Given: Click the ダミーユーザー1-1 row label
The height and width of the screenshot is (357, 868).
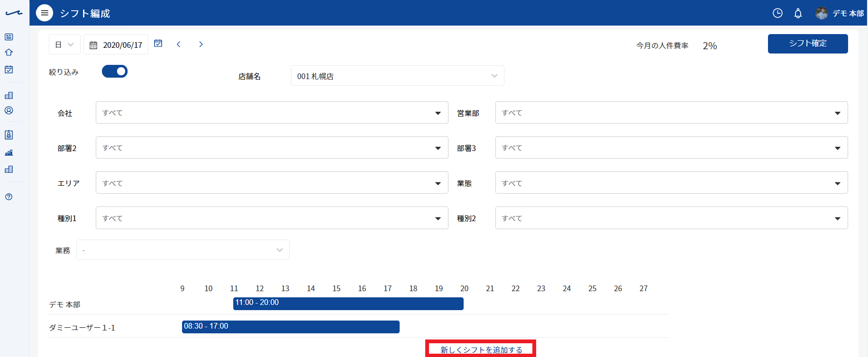Looking at the screenshot, I should pos(82,328).
